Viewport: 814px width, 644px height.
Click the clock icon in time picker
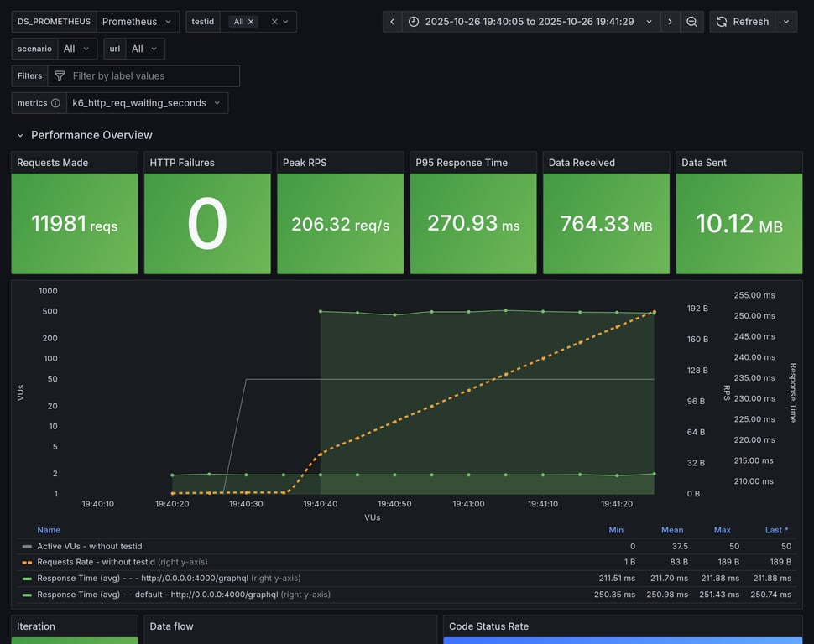(415, 22)
